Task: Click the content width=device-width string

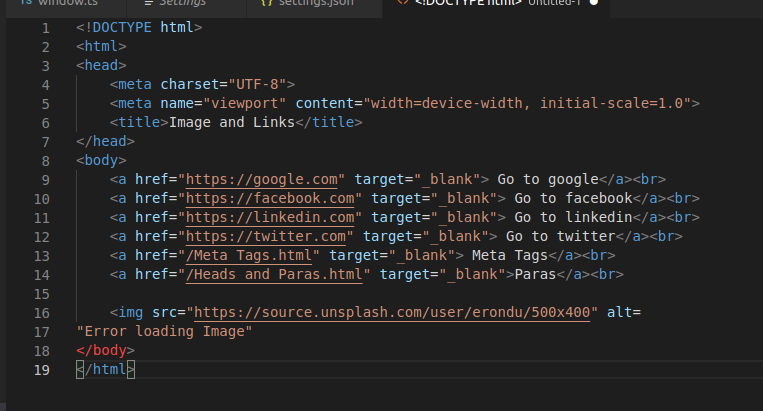Action: [x=528, y=103]
